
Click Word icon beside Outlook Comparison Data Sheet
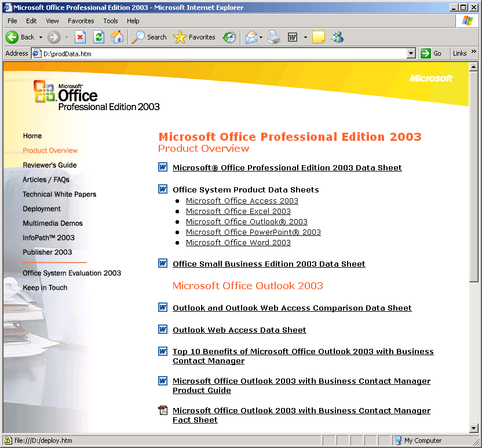point(163,308)
